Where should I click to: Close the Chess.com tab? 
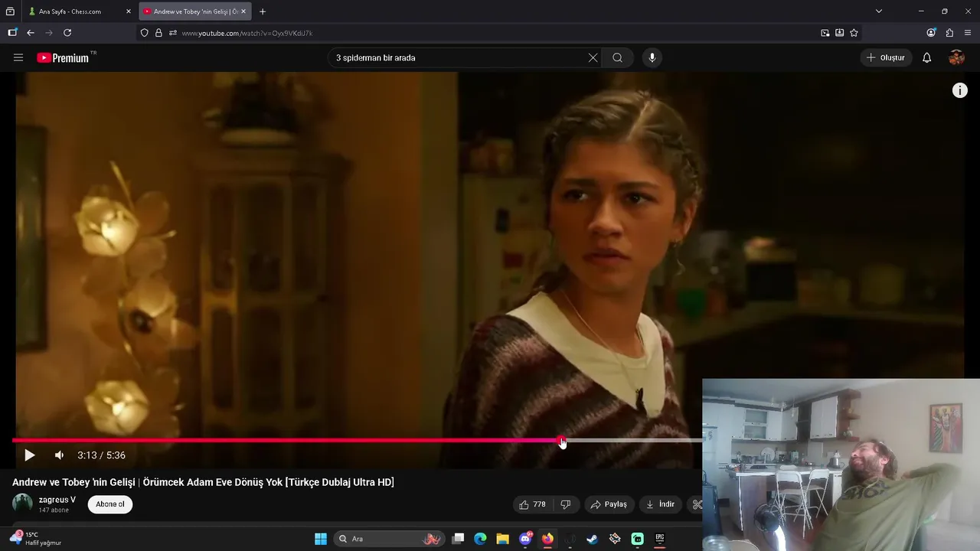(x=128, y=11)
